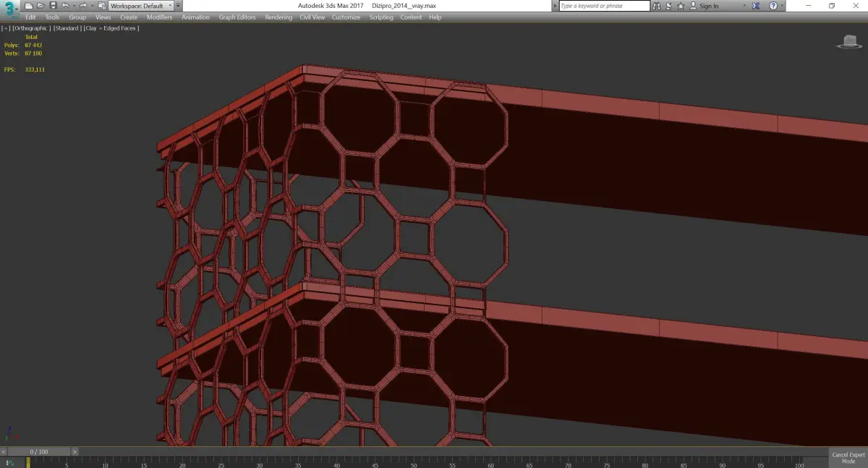Open the Create menu
Screen dimensions: 868x468
pos(129,17)
